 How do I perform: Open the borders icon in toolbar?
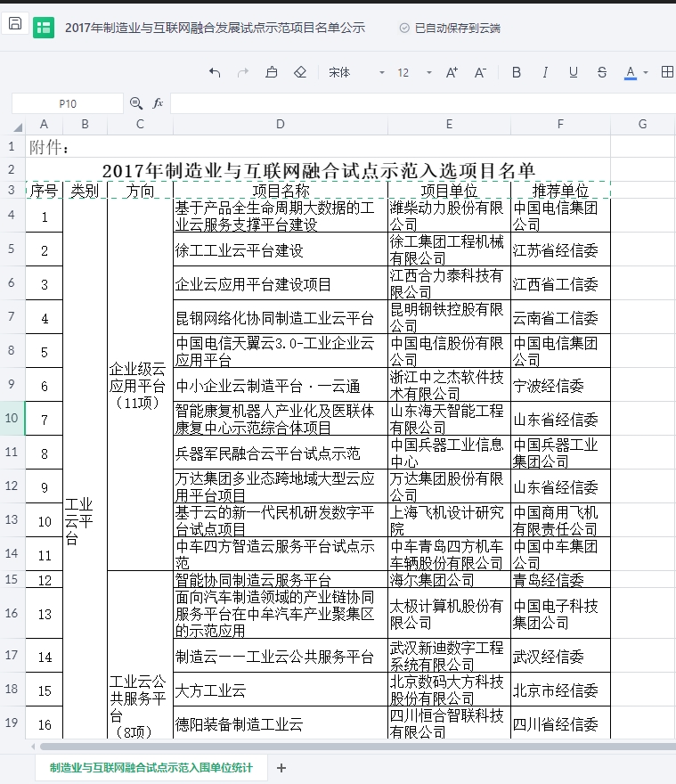(x=667, y=72)
